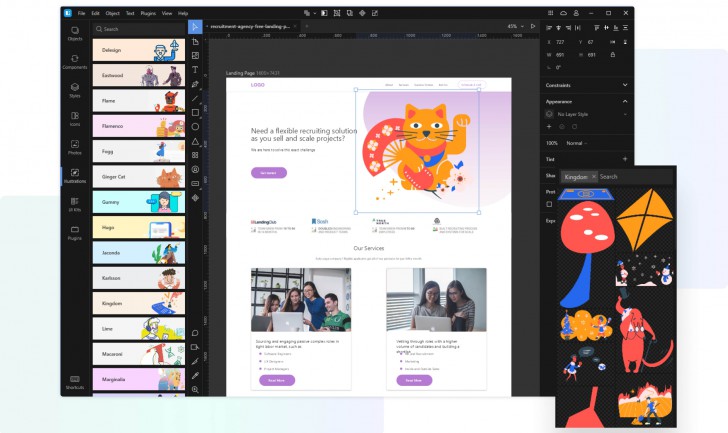Image resolution: width=728 pixels, height=433 pixels.
Task: Open the Normal blend mode dropdown
Action: pos(577,143)
